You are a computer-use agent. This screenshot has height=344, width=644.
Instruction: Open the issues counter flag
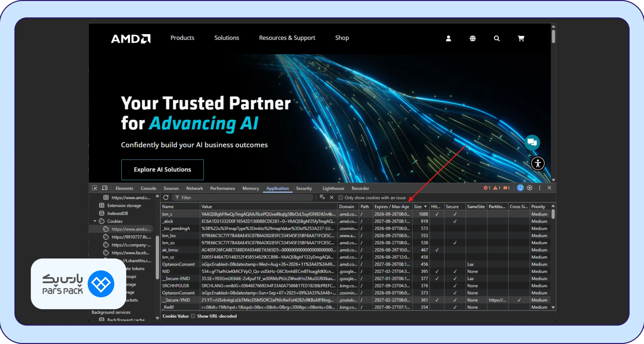(506, 188)
